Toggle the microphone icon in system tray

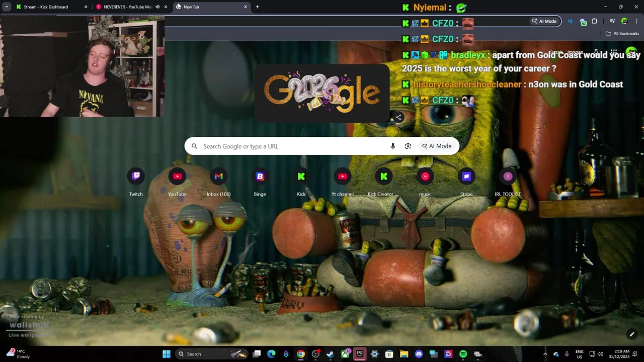coord(567,354)
